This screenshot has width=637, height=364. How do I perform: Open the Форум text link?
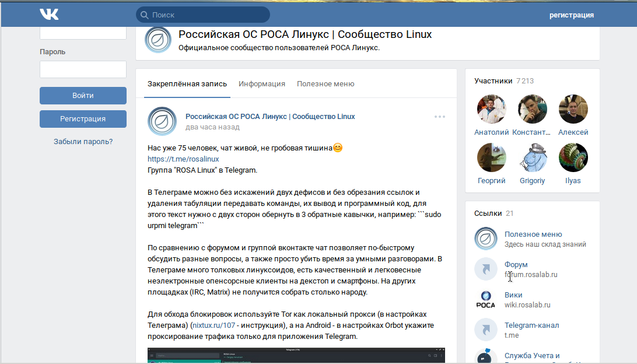[x=516, y=264]
